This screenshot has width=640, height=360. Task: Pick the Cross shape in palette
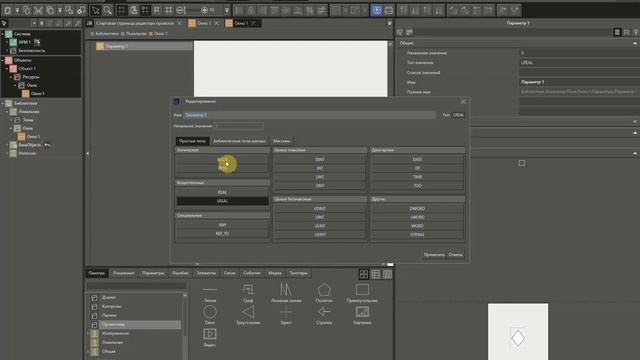pos(286,315)
